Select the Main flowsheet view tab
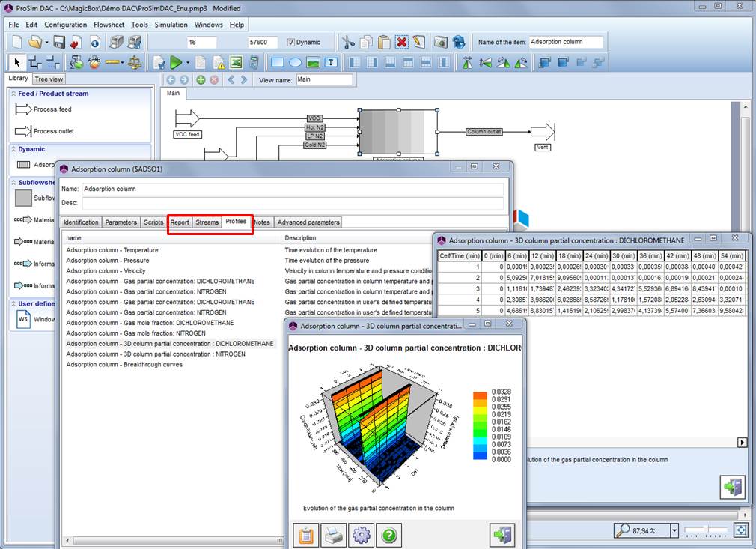756x549 pixels. (x=174, y=93)
